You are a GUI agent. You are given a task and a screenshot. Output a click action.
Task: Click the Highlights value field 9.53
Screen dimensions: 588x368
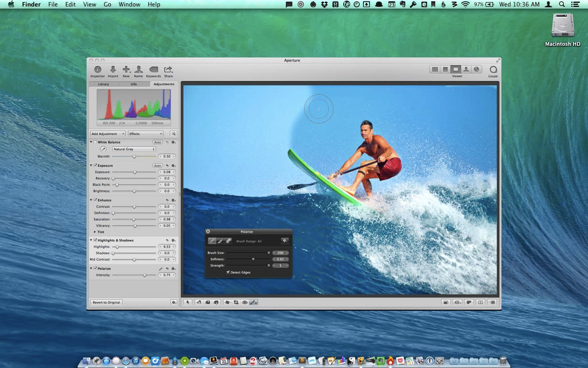167,247
